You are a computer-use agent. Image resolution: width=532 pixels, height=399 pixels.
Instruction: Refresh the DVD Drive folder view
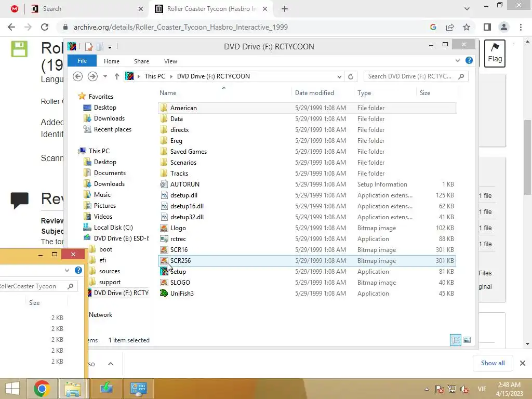tap(351, 76)
